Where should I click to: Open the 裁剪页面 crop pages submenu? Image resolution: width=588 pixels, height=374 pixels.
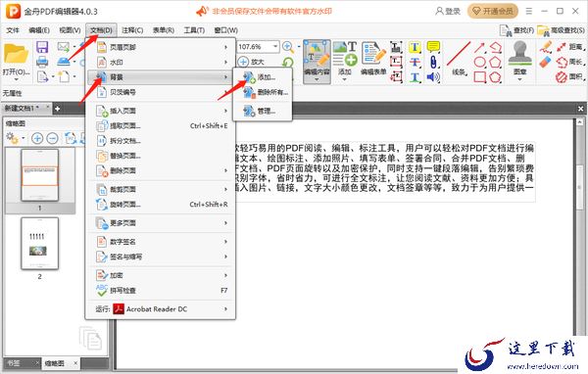pos(161,190)
